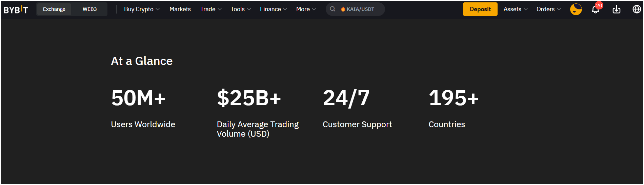Screen dimensions: 644x185
Task: Click the Bybit logo
Action: click(16, 9)
